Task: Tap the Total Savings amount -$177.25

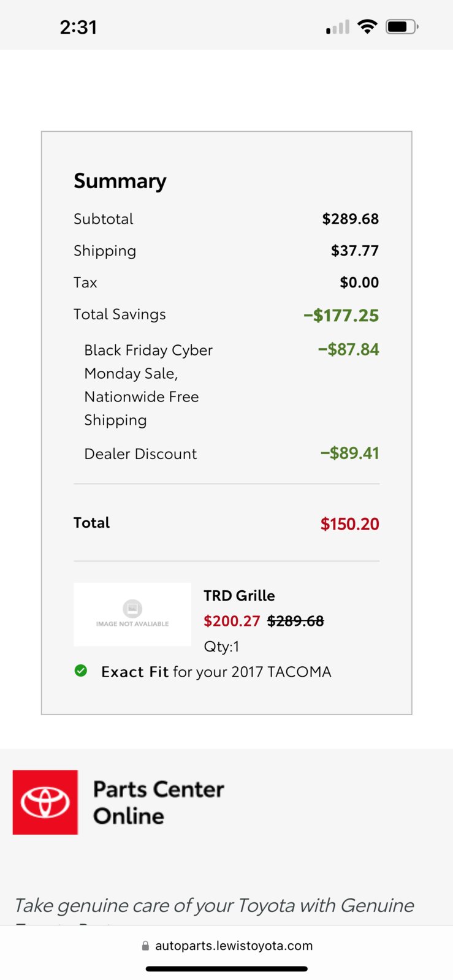Action: pyautogui.click(x=341, y=315)
